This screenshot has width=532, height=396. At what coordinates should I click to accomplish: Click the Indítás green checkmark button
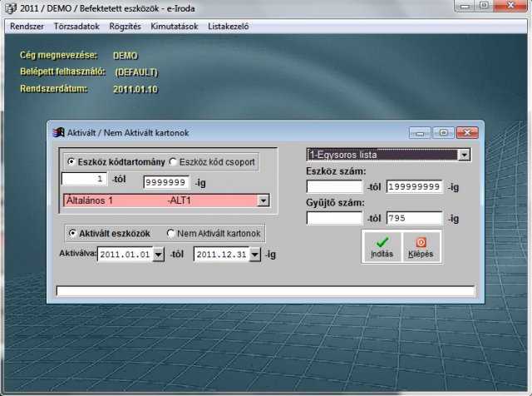382,247
